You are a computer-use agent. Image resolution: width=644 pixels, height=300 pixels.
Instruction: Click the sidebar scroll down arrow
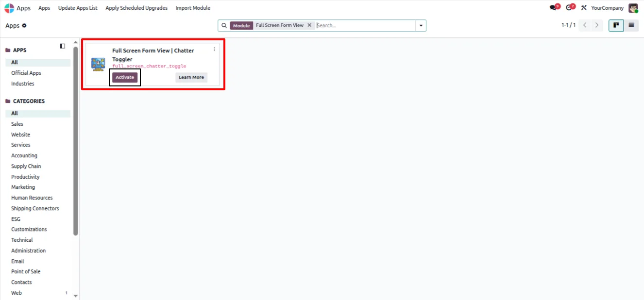pos(75,295)
